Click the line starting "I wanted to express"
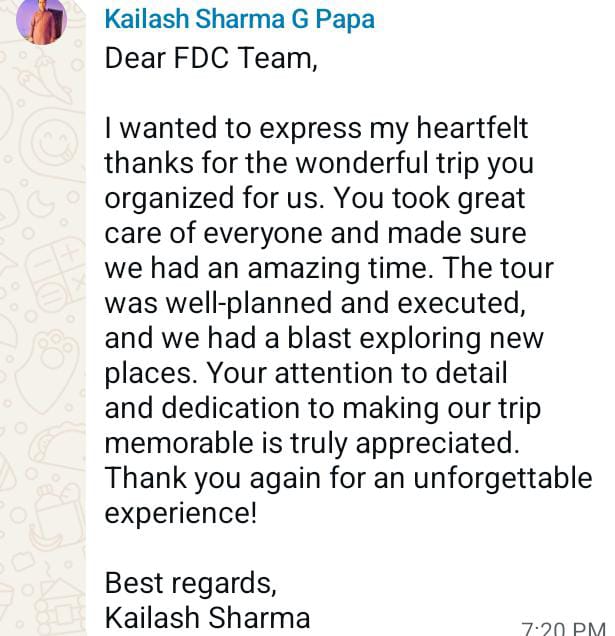This screenshot has width=615, height=636. [x=316, y=129]
